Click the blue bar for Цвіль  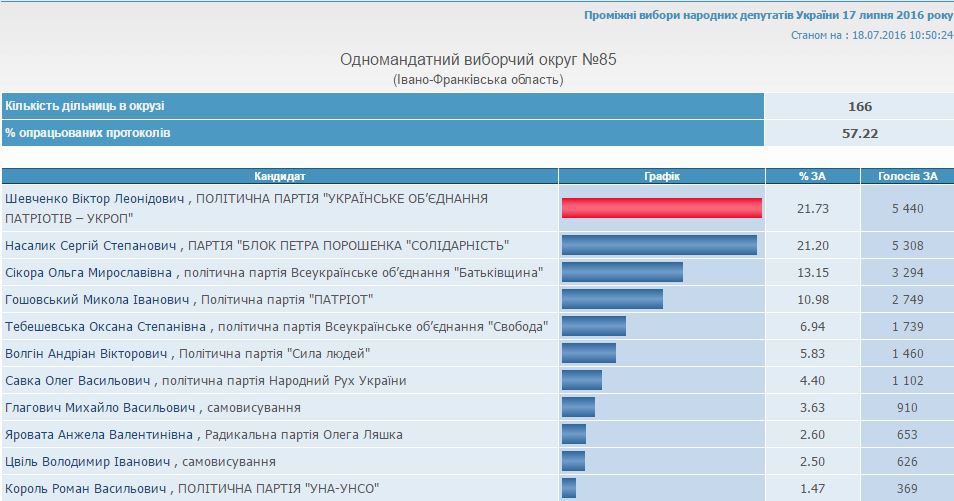coord(573,461)
